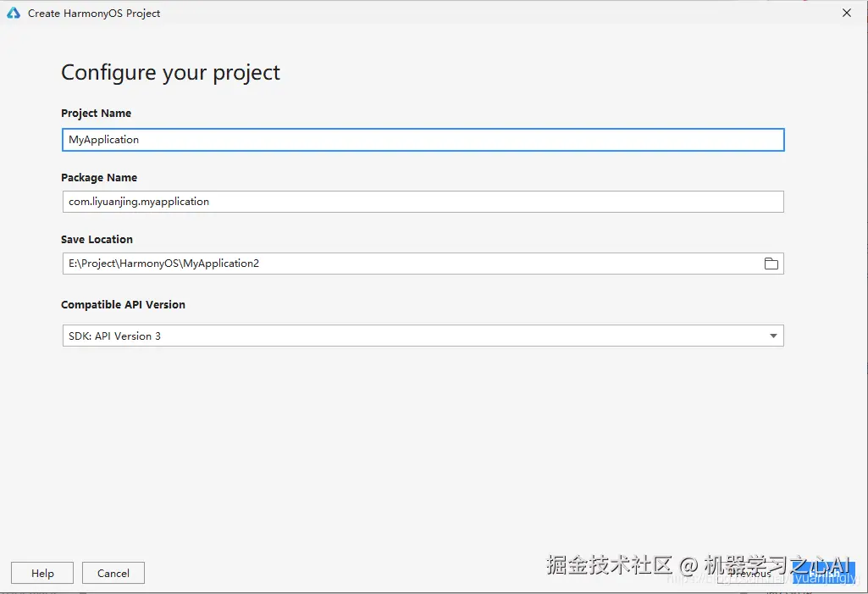Viewport: 868px width, 594px height.
Task: Click into the Package Name text field
Action: 423,202
